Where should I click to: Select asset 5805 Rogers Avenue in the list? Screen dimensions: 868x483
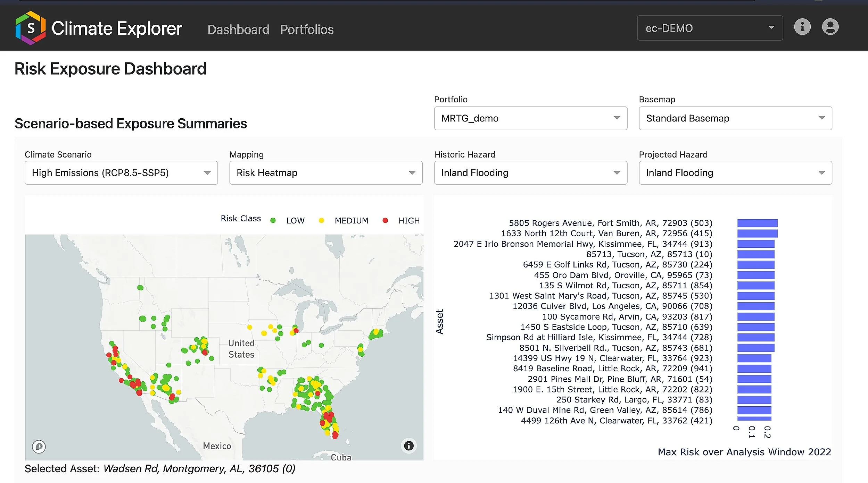[x=611, y=223]
